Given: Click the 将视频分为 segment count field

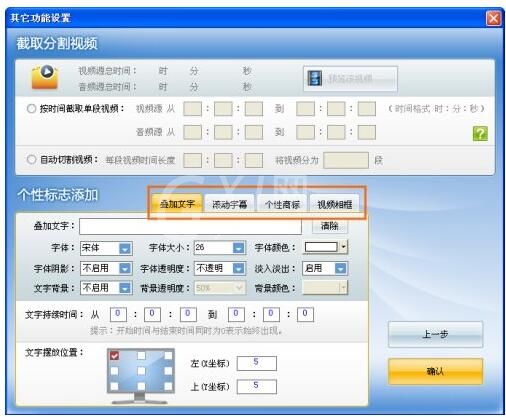Looking at the screenshot, I should tap(346, 160).
